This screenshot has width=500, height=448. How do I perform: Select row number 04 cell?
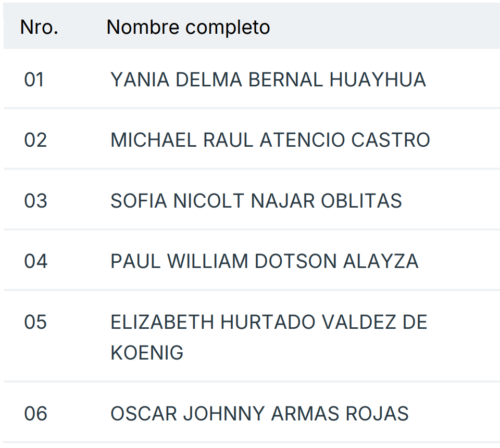pos(35,261)
